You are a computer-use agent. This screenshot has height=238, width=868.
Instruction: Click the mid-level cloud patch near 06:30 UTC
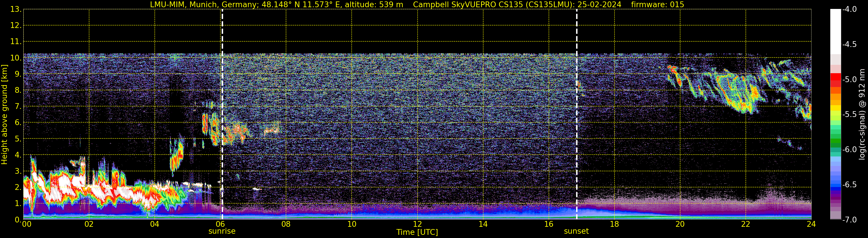236,133
